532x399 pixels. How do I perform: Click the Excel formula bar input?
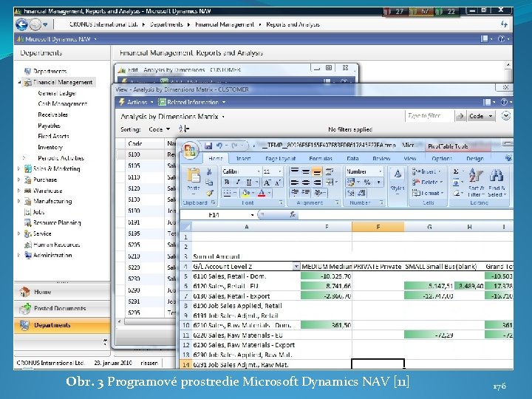(x=406, y=215)
